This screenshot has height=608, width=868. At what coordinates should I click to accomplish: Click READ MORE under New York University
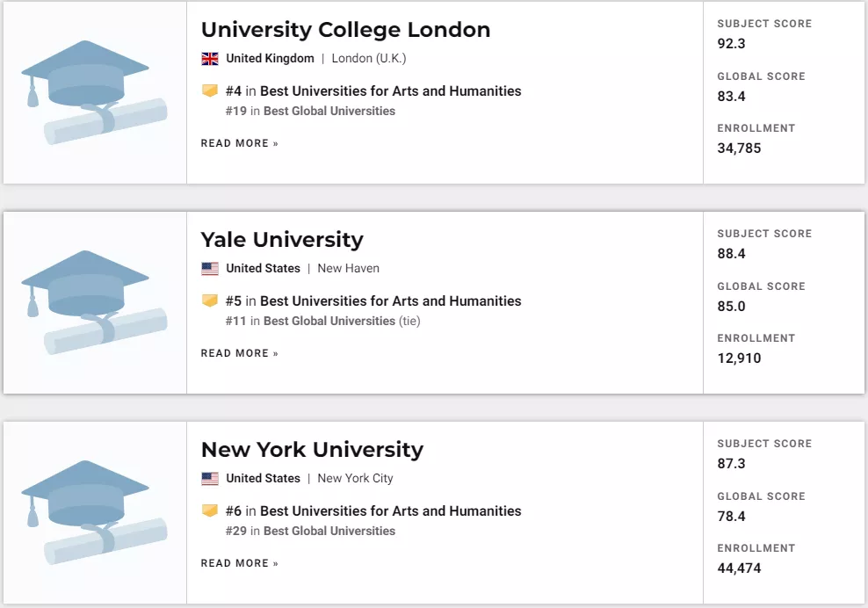(x=239, y=563)
